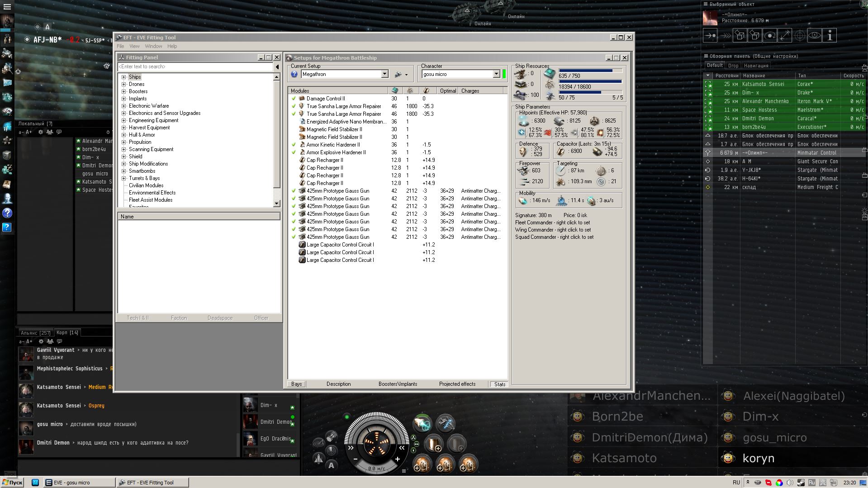
Task: Switch to the Boosters\Implants tab
Action: pyautogui.click(x=398, y=384)
